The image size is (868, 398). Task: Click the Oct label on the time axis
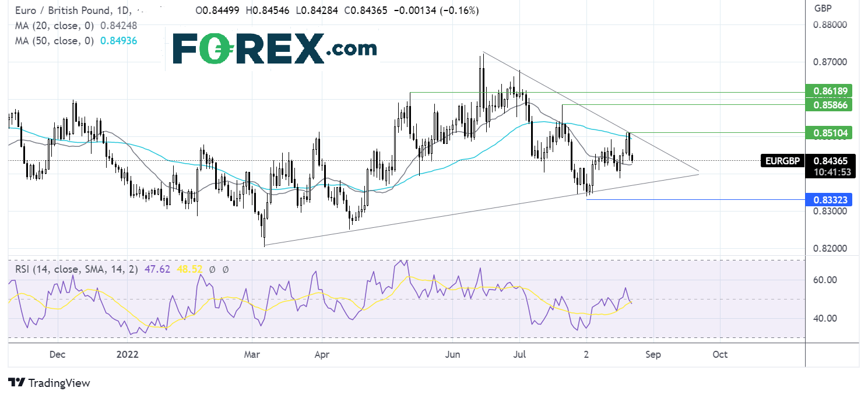click(720, 354)
